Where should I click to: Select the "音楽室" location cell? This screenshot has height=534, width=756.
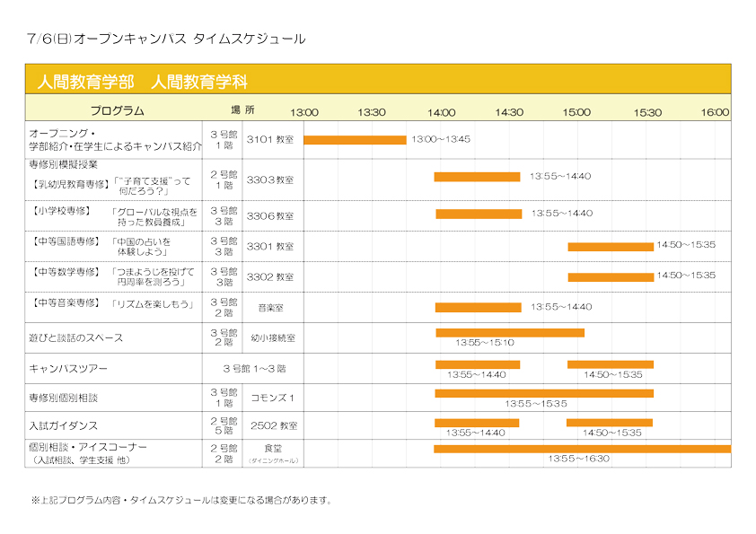(271, 308)
